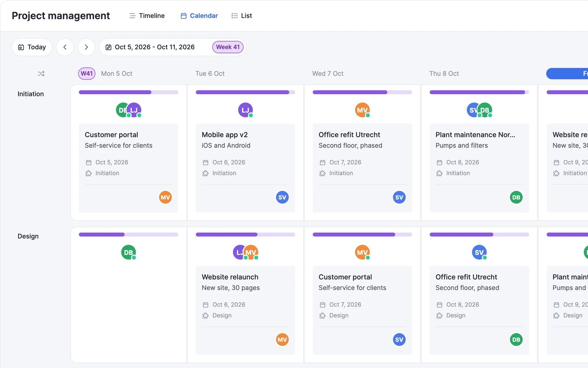
Task: Click the Initiation row label
Action: point(31,94)
